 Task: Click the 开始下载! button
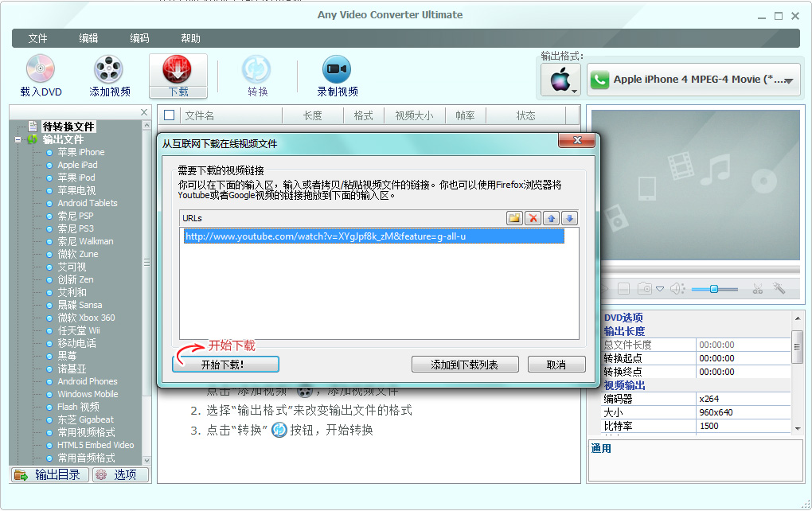pos(225,365)
